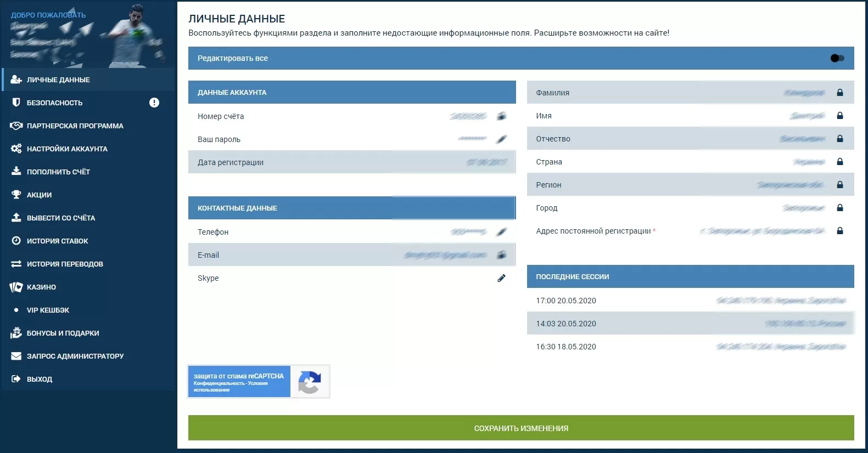
Task: Select Вывести со счёта in sidebar
Action: 60,218
